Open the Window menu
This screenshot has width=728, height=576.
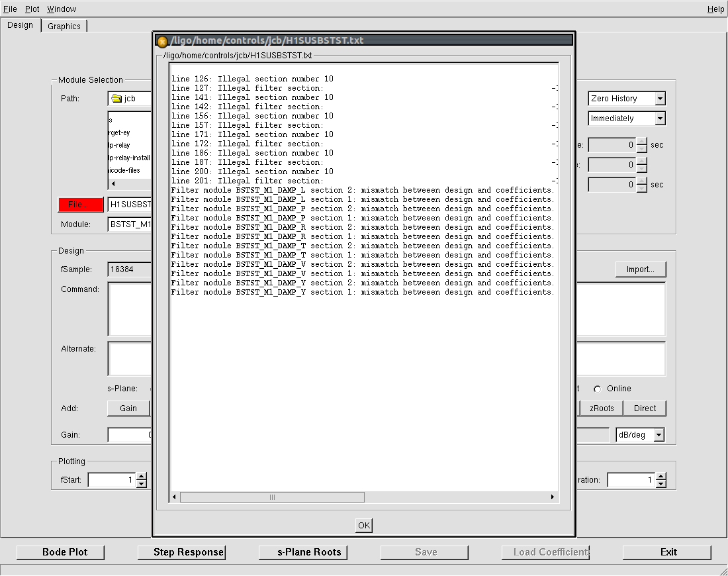tap(62, 9)
